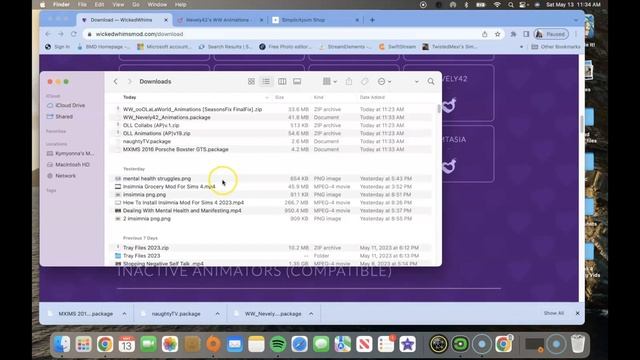Open Calendar from the Dock
Viewport: 640px width, 360px height.
tap(127, 344)
